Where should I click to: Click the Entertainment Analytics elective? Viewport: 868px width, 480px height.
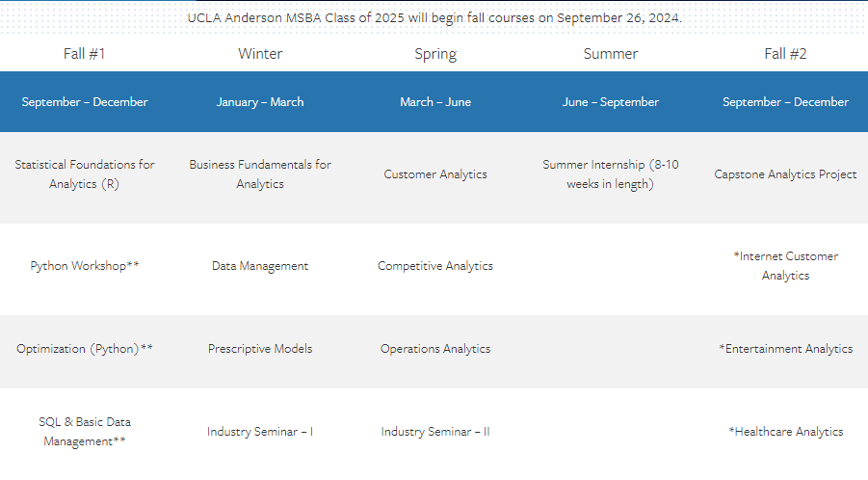tap(785, 349)
